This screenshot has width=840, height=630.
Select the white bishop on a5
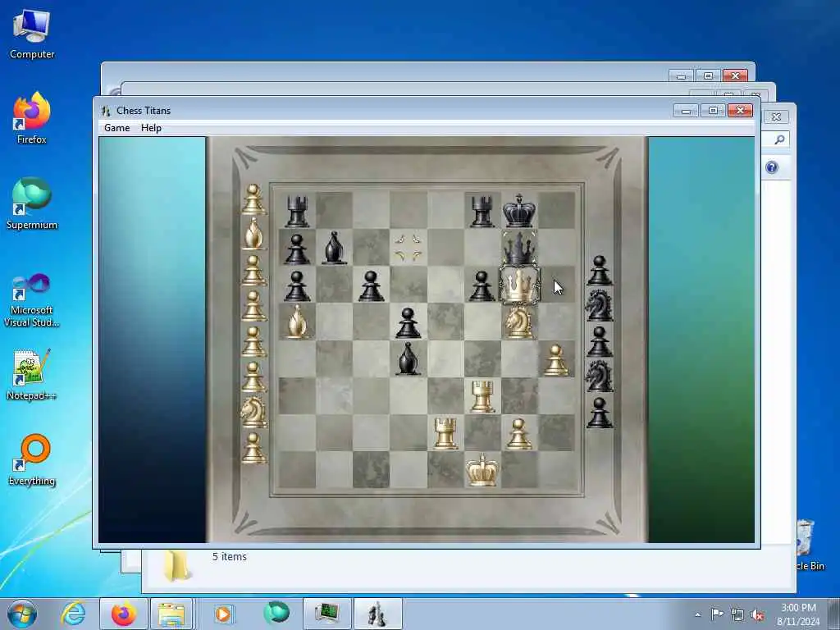(x=297, y=322)
